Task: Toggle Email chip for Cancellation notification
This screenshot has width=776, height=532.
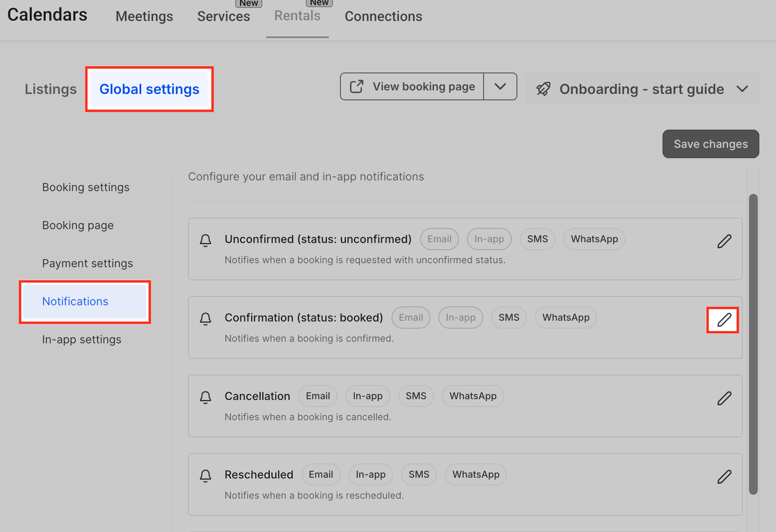Action: 318,396
